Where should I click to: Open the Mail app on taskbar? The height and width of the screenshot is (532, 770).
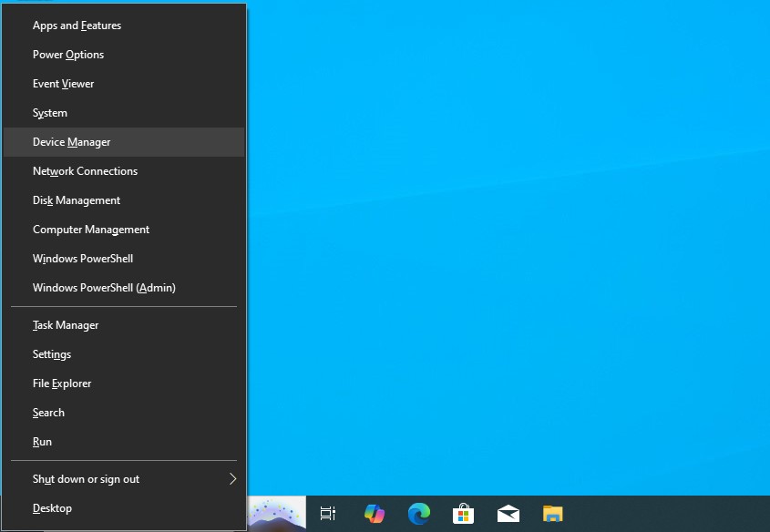pyautogui.click(x=508, y=514)
